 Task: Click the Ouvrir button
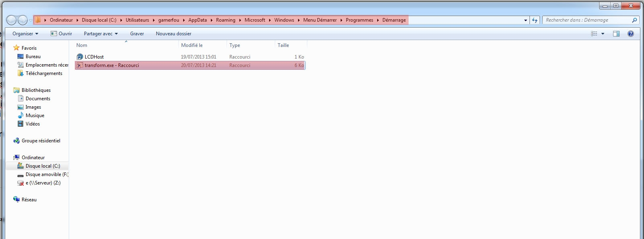(61, 34)
